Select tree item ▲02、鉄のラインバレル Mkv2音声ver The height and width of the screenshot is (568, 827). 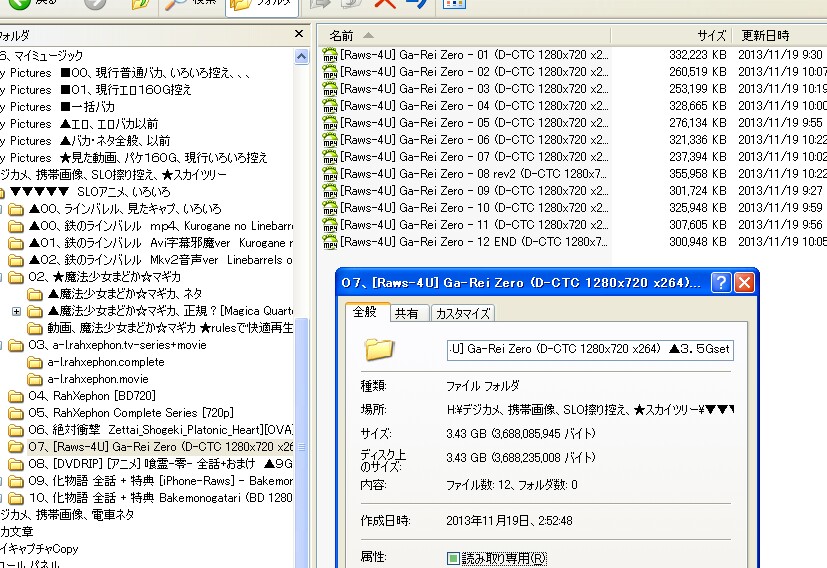click(160, 260)
